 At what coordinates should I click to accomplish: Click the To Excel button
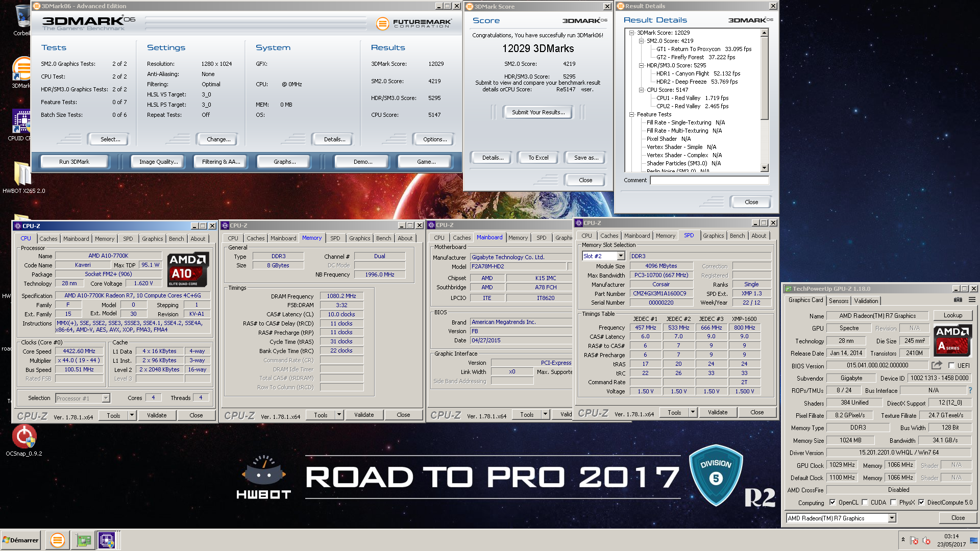[x=538, y=158]
